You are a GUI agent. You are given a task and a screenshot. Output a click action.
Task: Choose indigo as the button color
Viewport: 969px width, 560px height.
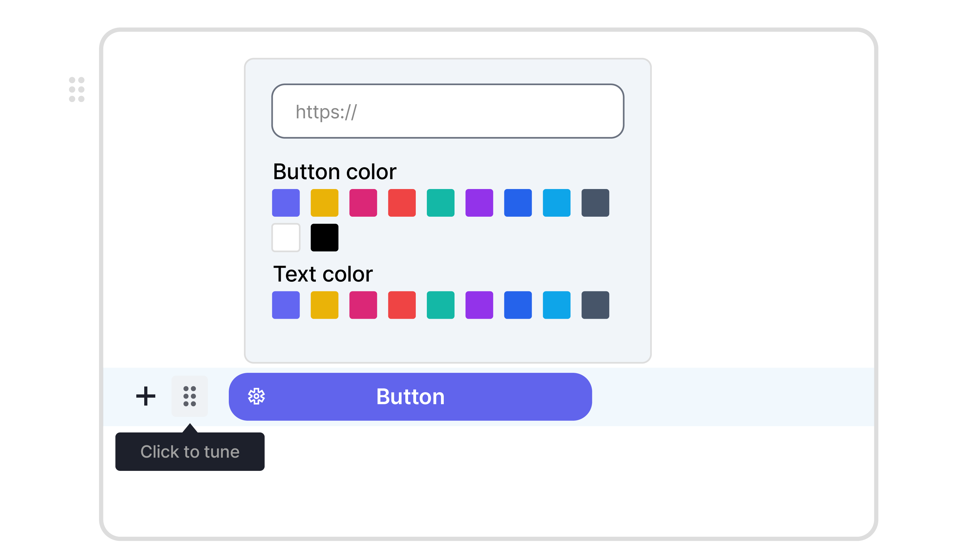(x=286, y=203)
